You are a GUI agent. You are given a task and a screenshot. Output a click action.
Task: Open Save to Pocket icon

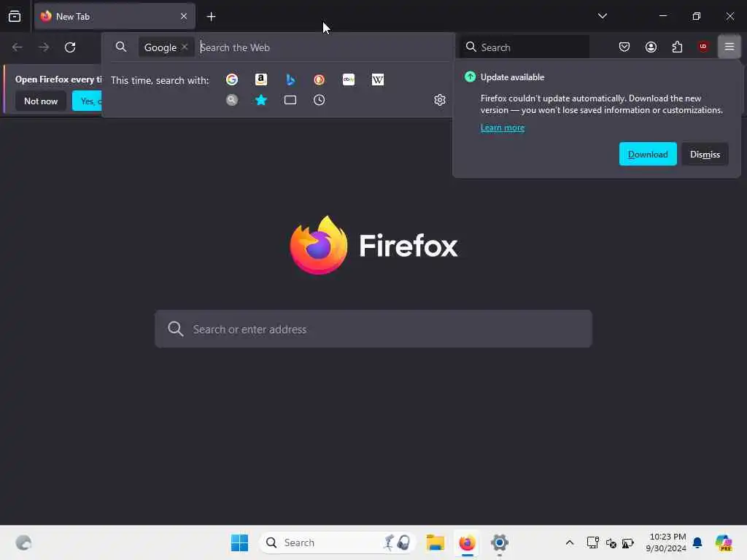point(624,47)
